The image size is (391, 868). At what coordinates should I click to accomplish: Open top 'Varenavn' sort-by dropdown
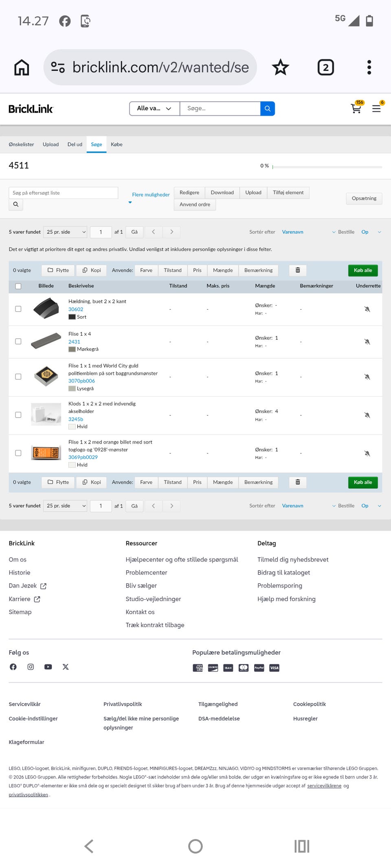(x=309, y=232)
